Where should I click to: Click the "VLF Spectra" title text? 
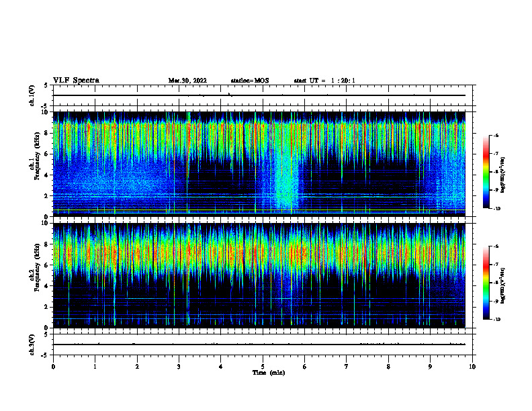(x=76, y=81)
